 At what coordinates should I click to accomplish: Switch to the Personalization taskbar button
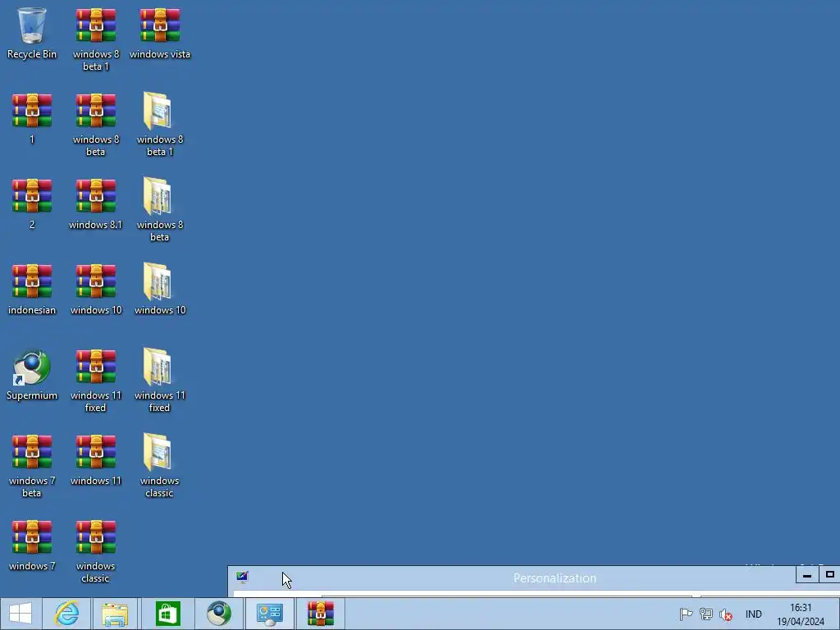pyautogui.click(x=269, y=614)
